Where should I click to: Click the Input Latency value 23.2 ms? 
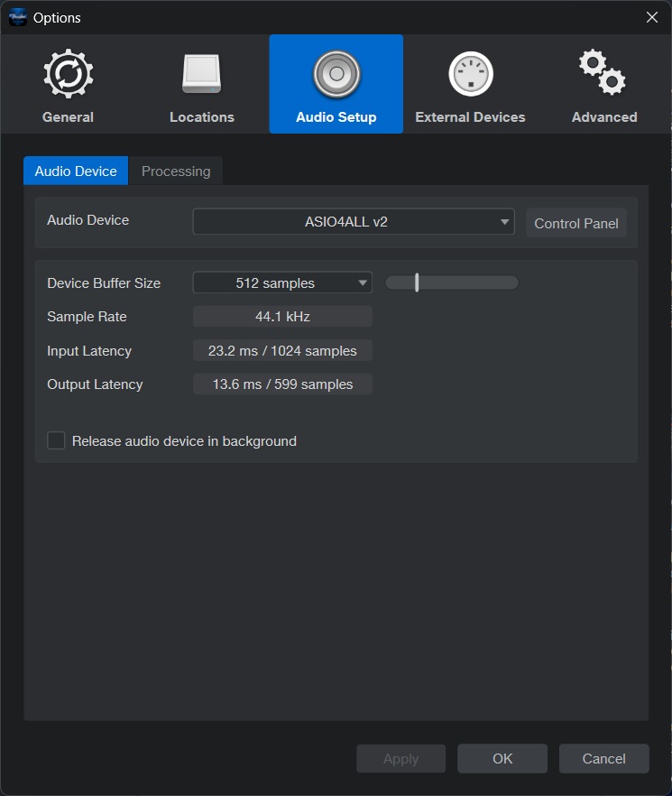(x=282, y=351)
